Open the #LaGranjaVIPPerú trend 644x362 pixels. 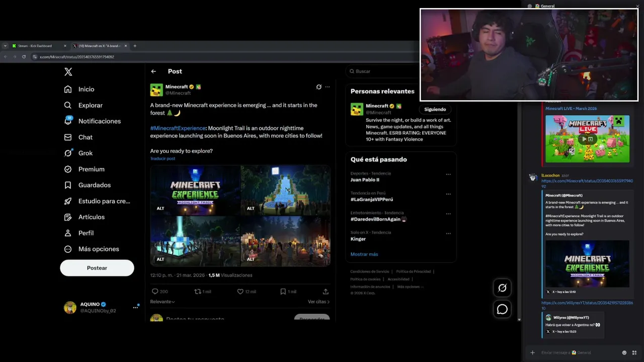click(x=372, y=200)
